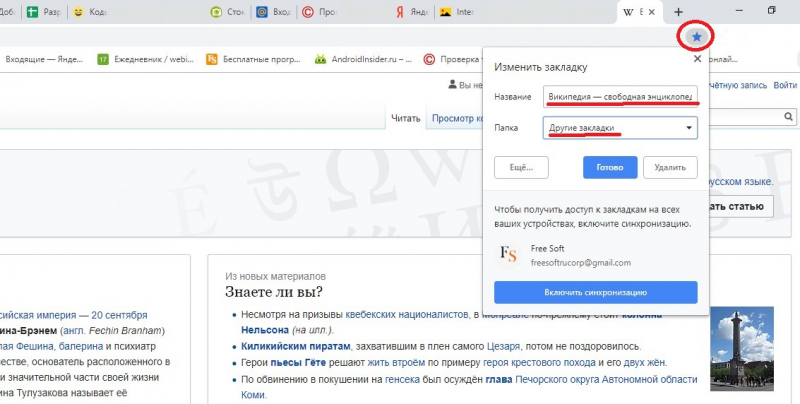This screenshot has width=800, height=404.
Task: Switch to the Inter image tab
Action: pyautogui.click(x=457, y=12)
